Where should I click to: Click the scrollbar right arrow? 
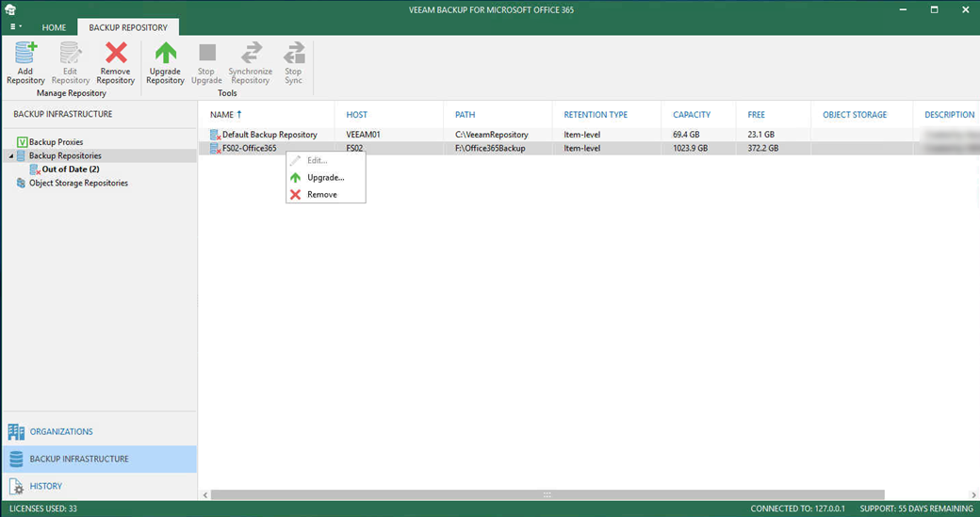tap(973, 494)
